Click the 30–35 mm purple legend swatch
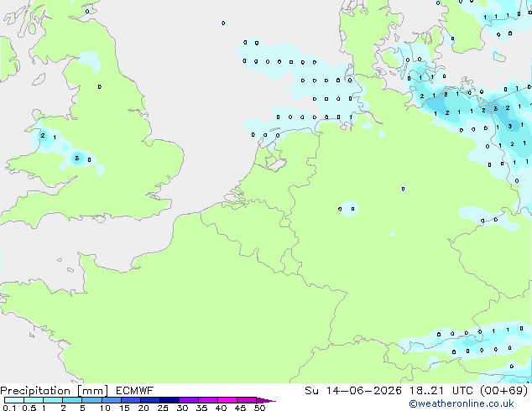The image size is (532, 411). click(189, 400)
